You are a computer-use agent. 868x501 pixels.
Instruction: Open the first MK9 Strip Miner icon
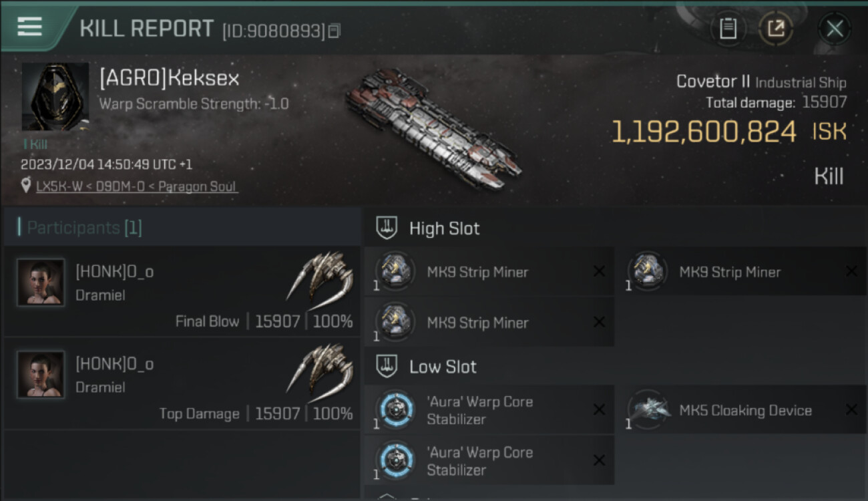pyautogui.click(x=395, y=271)
